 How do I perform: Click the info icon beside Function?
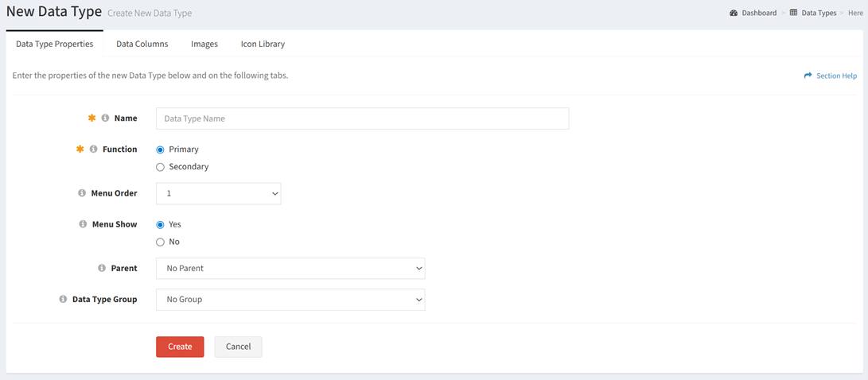[x=94, y=149]
